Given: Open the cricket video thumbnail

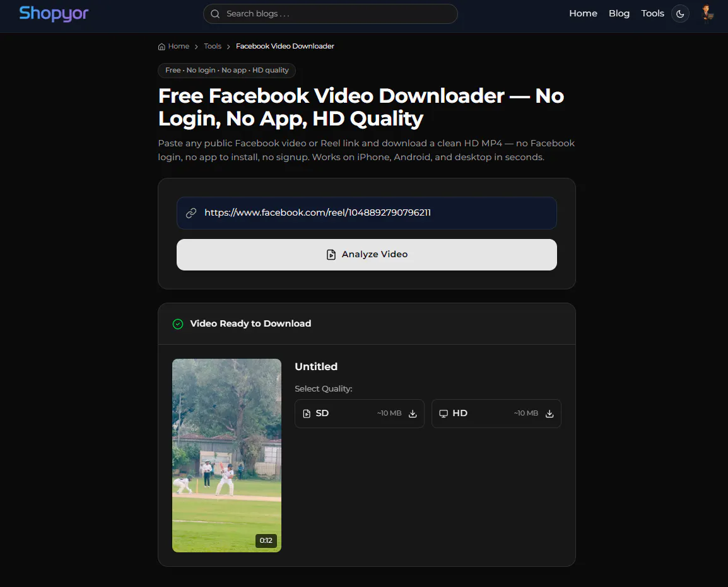Looking at the screenshot, I should point(226,455).
